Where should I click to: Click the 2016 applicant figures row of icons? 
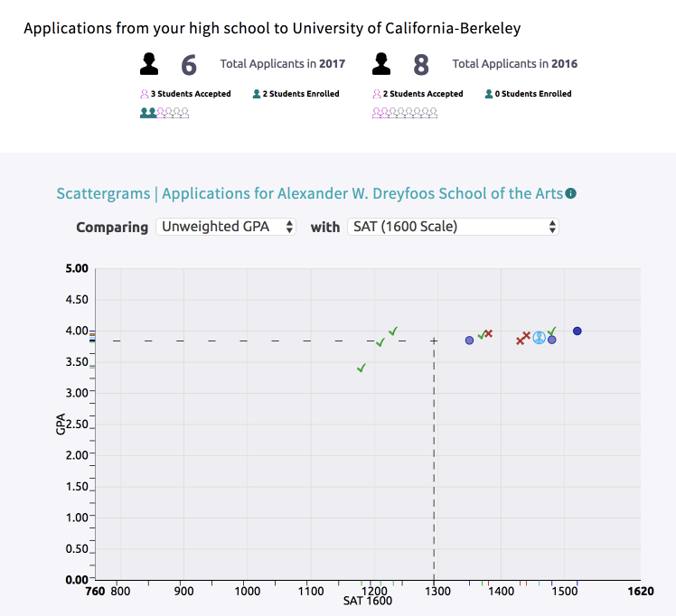[405, 113]
